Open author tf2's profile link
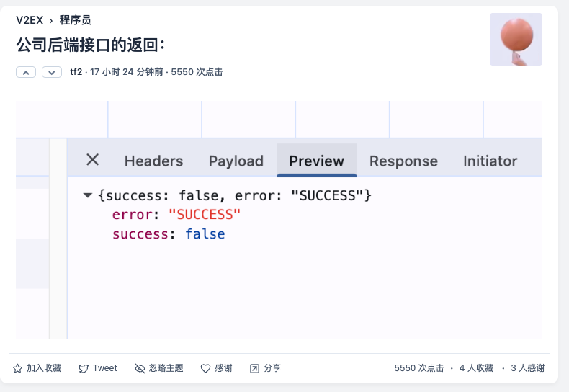The height and width of the screenshot is (392, 569). pos(76,72)
